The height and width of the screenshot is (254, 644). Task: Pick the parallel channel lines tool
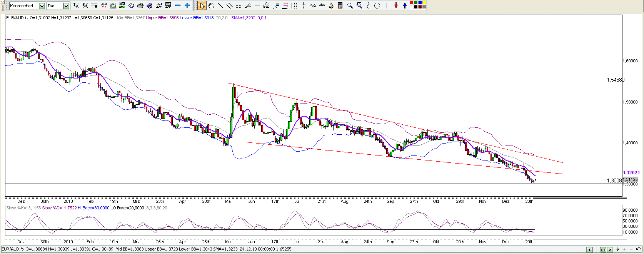[x=230, y=5]
